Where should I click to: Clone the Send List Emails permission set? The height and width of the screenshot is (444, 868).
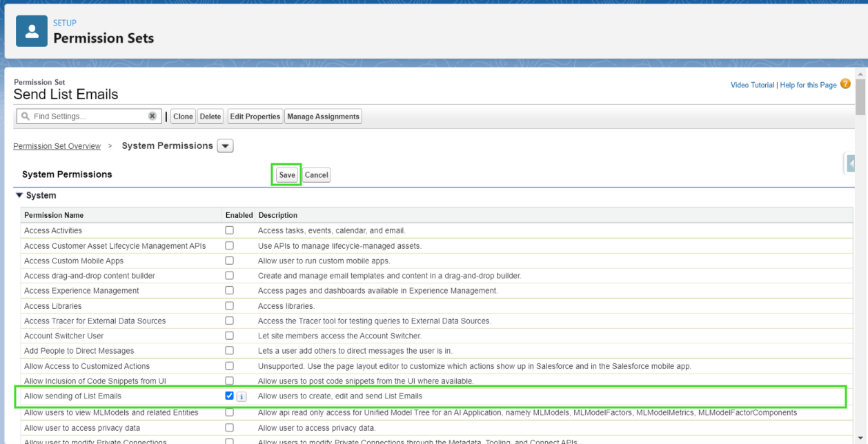click(182, 116)
